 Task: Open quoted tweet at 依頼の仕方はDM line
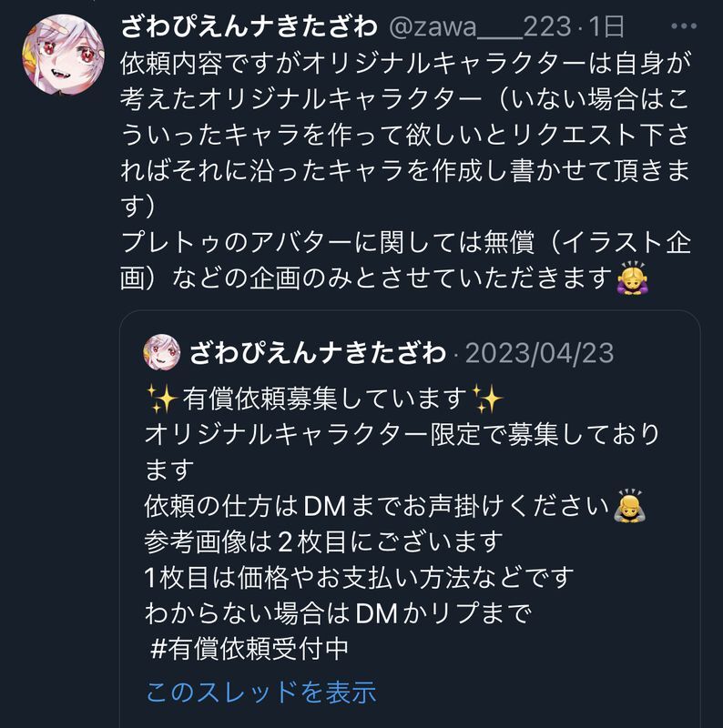click(395, 506)
